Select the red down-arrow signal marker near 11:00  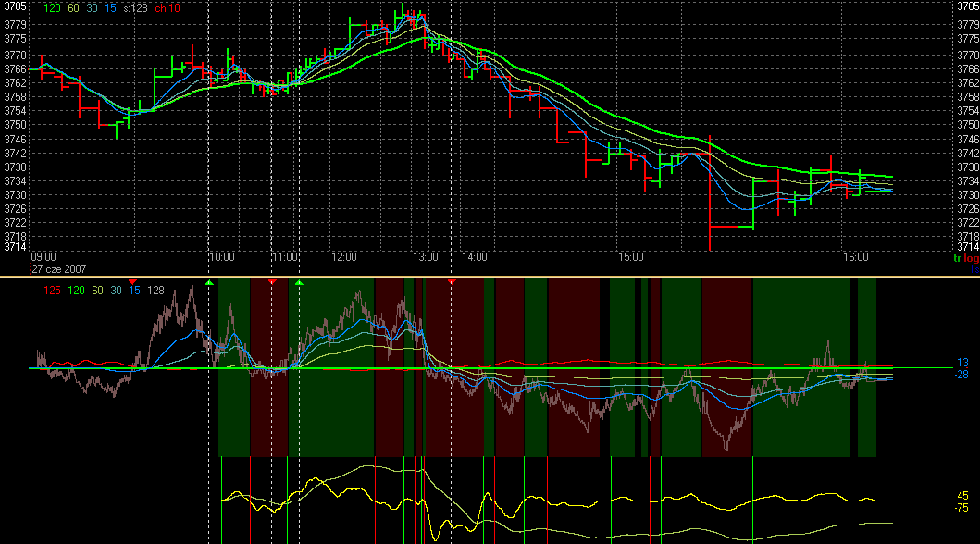272,281
